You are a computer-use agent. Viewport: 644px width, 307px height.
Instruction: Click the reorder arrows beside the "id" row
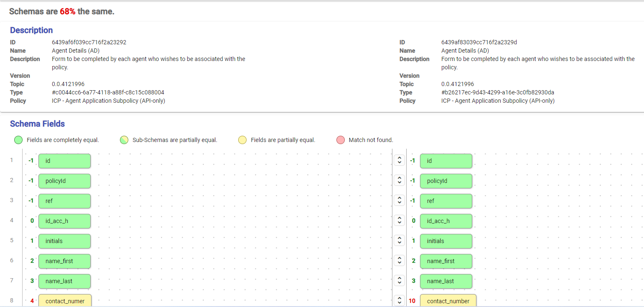coord(399,160)
